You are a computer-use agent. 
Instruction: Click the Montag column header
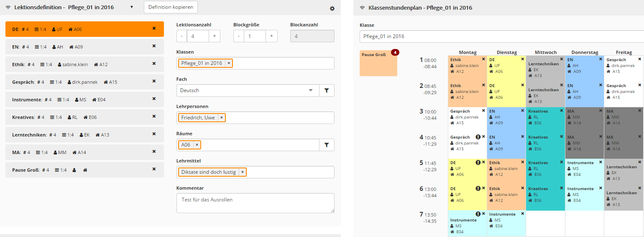pyautogui.click(x=468, y=52)
